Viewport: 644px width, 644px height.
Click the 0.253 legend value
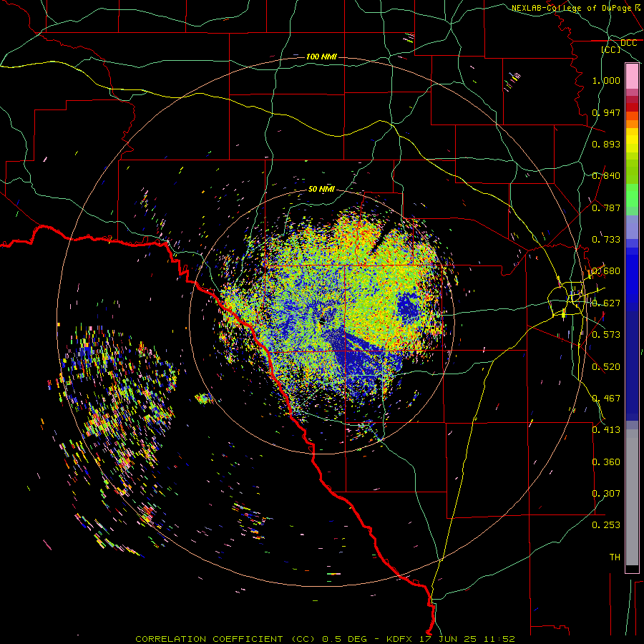(x=606, y=525)
